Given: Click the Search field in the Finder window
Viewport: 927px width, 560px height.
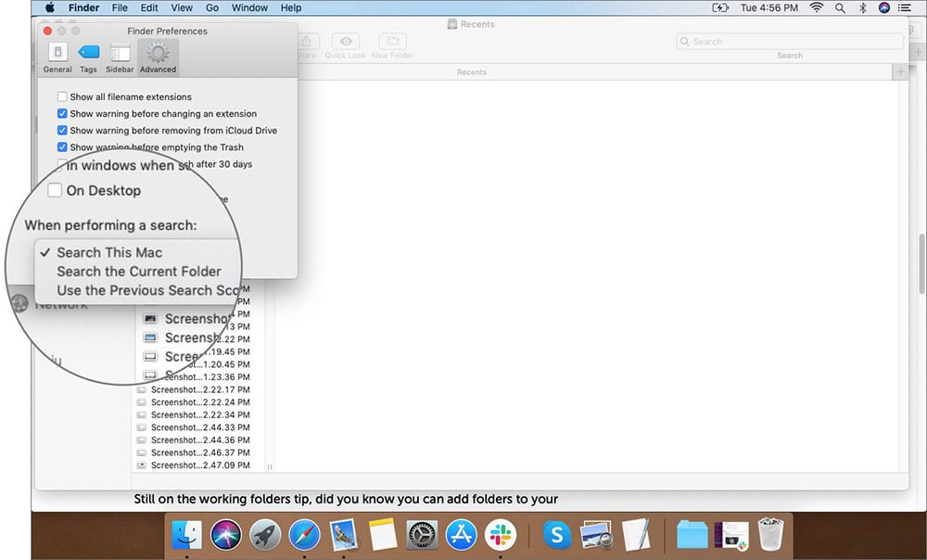Looking at the screenshot, I should coord(789,42).
